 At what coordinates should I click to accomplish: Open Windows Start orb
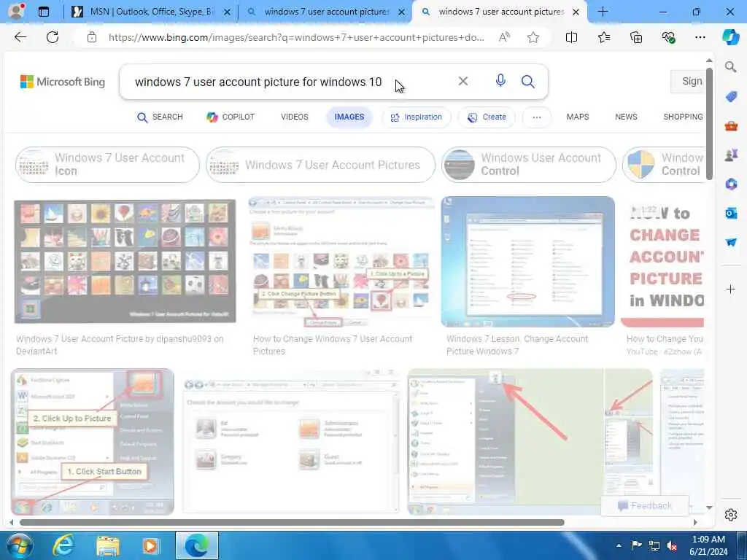click(x=18, y=545)
